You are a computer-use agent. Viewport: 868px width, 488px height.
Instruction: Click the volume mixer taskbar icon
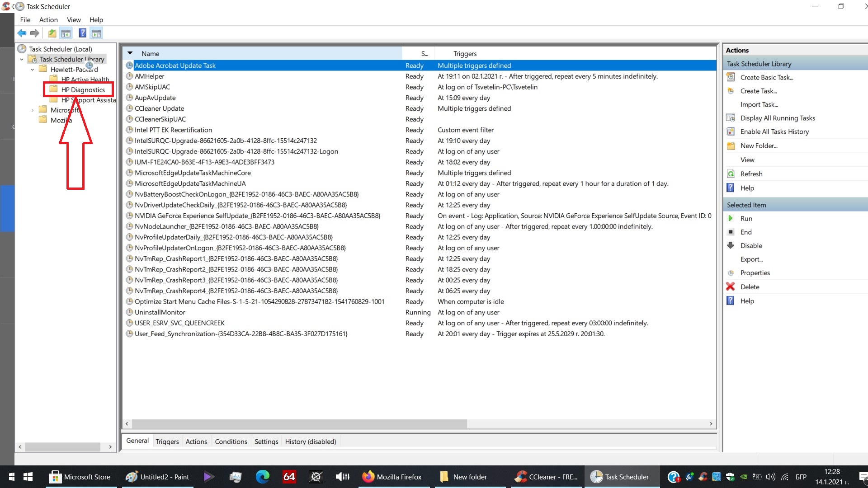click(x=343, y=477)
